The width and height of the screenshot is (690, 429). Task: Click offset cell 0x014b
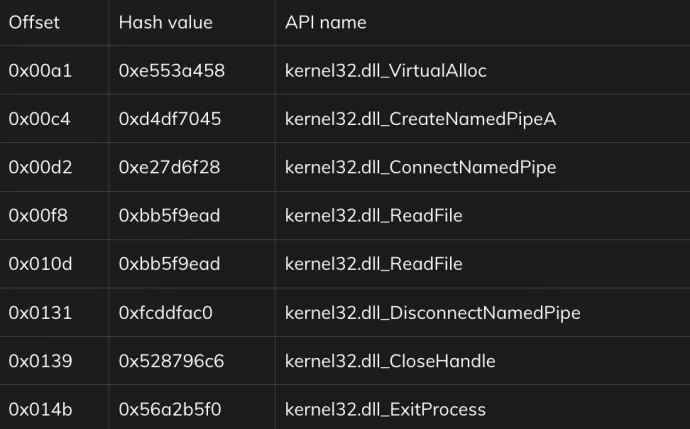click(40, 410)
